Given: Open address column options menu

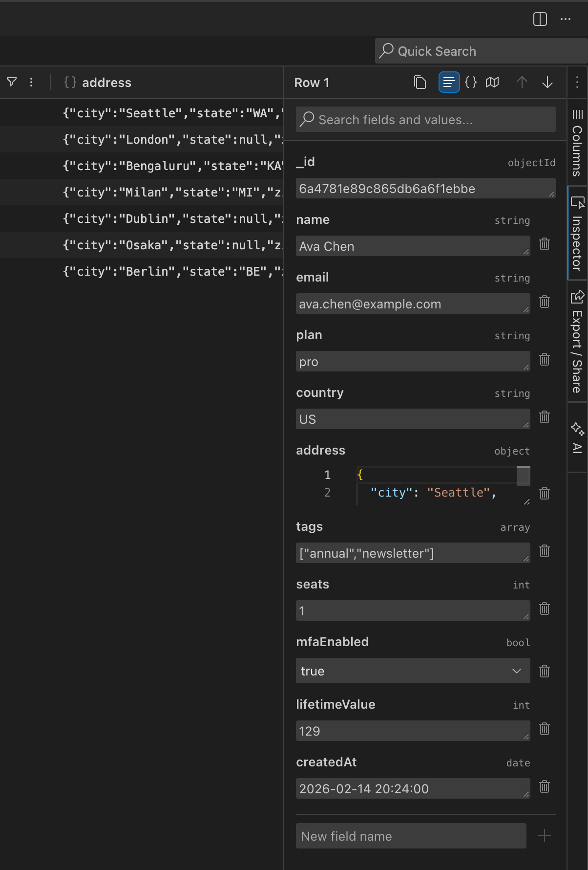Looking at the screenshot, I should pos(31,82).
